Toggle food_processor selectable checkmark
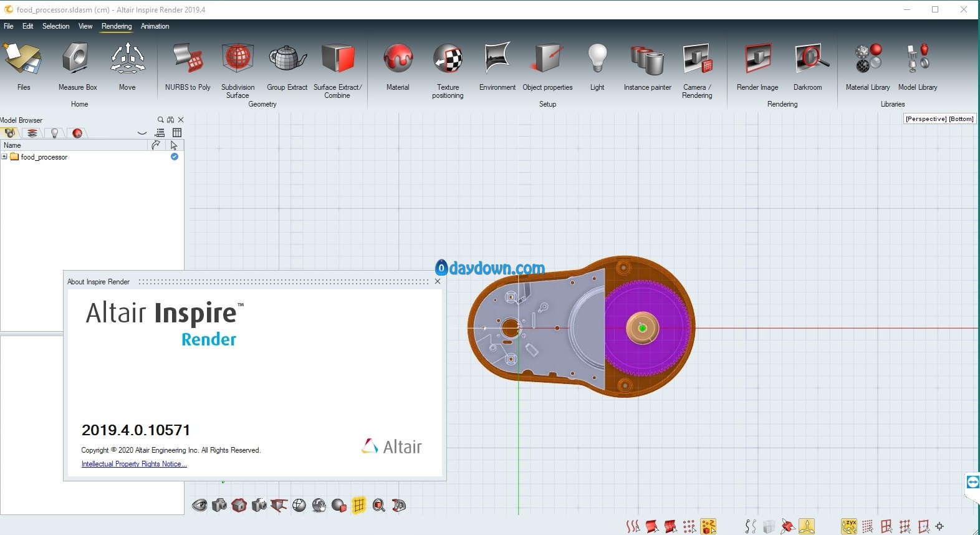 (x=175, y=157)
